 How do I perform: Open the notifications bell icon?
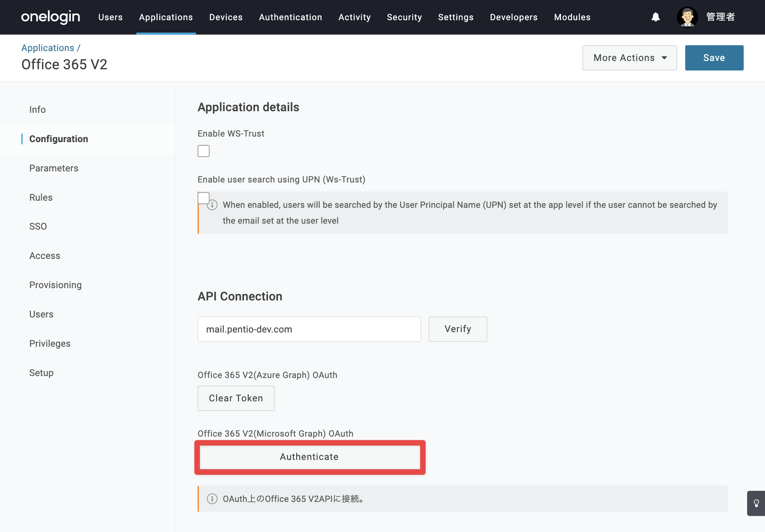pos(655,17)
